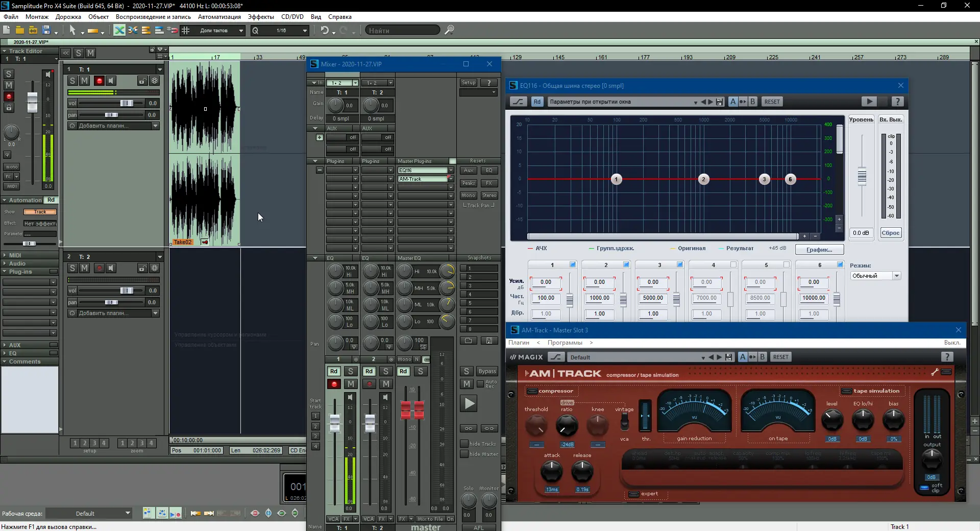Check the hide Master option in the mixer

464,454
